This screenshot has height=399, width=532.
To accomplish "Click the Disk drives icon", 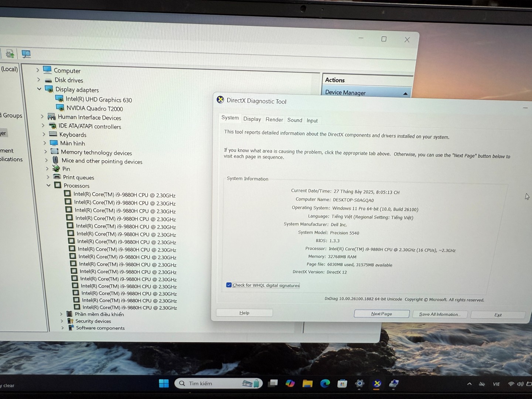I will pyautogui.click(x=48, y=80).
